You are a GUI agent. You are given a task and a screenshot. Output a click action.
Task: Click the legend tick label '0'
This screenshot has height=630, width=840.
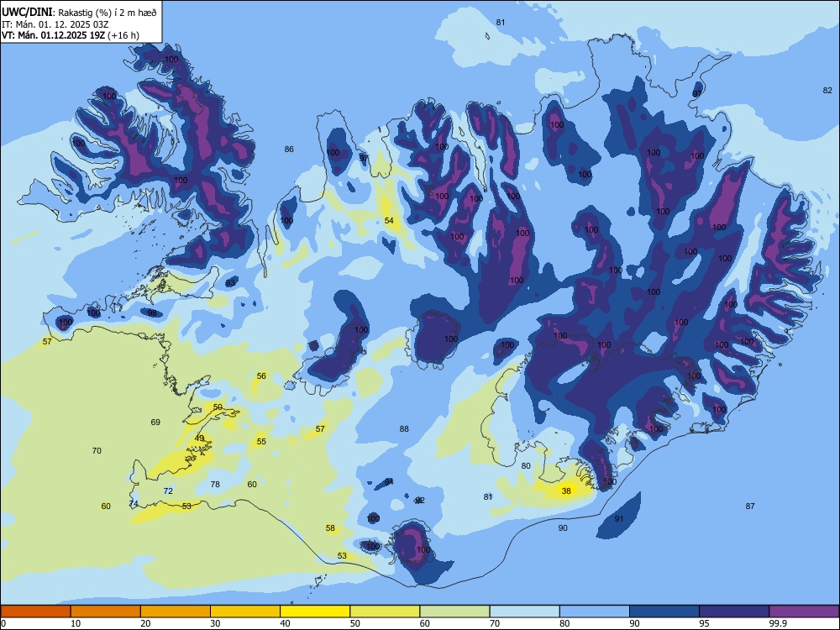click(3, 623)
